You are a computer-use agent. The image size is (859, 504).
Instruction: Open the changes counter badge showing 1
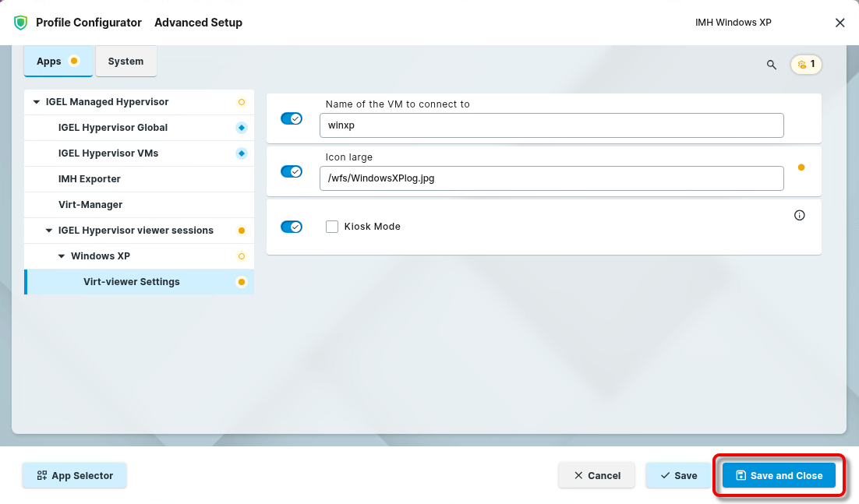[x=806, y=65]
